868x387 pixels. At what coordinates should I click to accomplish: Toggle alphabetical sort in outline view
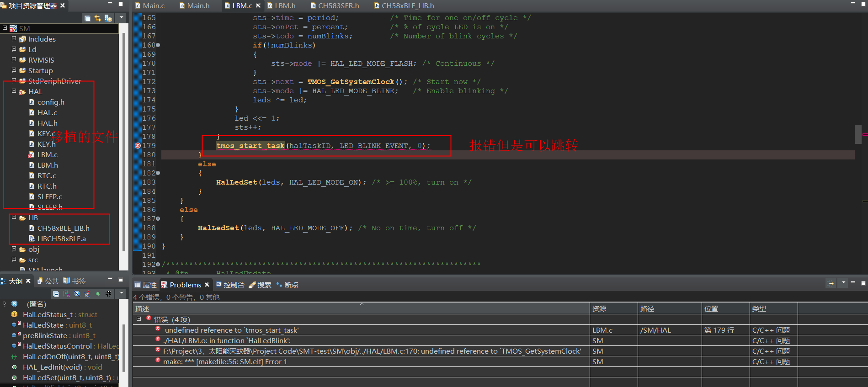coord(66,294)
